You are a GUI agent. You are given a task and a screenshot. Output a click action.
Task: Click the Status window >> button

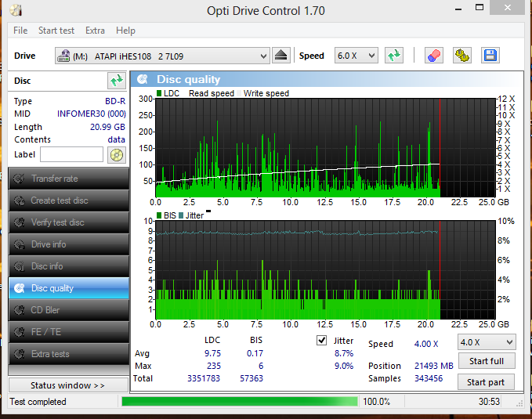point(68,385)
